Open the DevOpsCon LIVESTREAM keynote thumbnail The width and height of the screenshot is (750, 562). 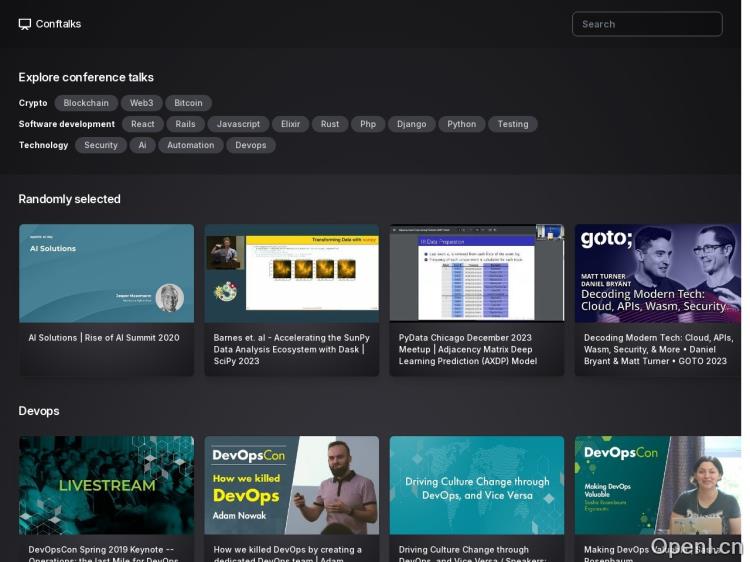click(106, 485)
